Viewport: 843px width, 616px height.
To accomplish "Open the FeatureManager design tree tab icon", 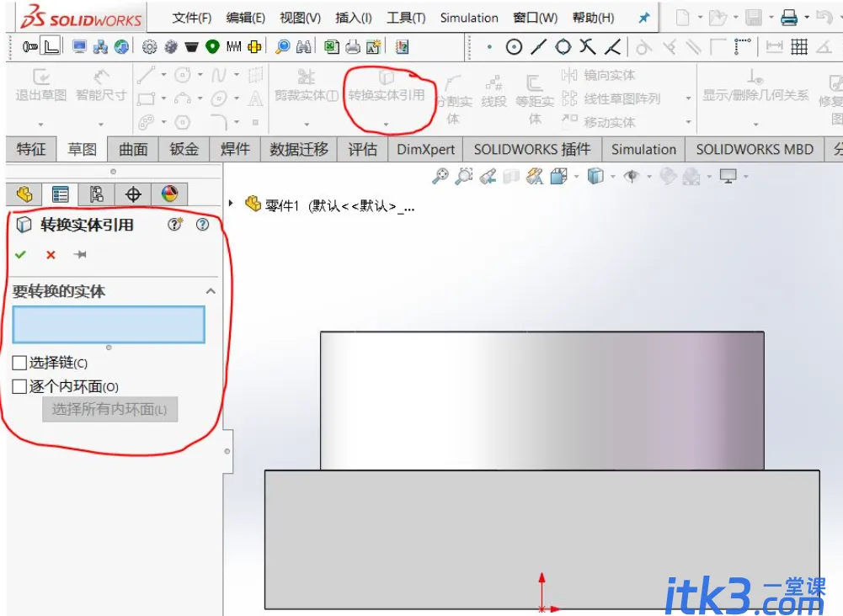I will click(24, 194).
